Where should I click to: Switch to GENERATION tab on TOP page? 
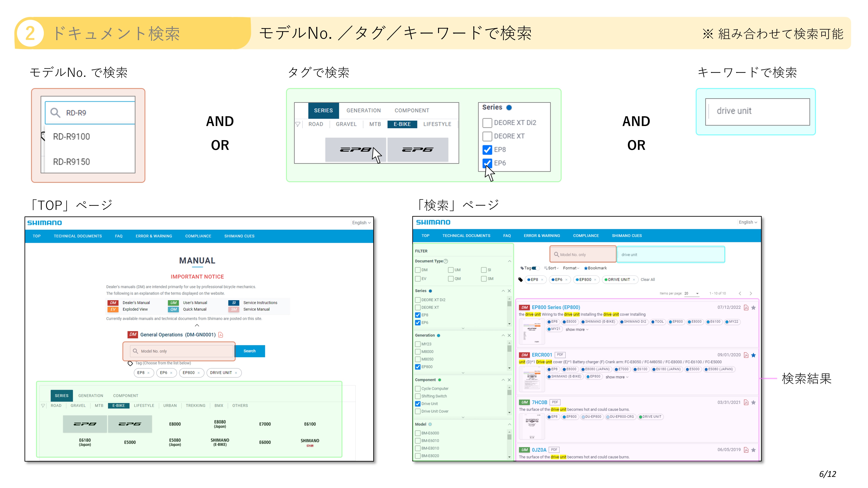[x=91, y=396]
